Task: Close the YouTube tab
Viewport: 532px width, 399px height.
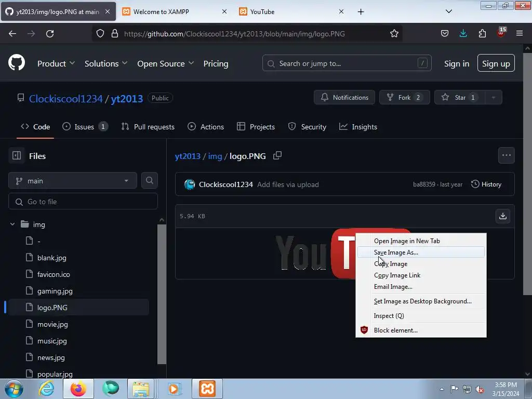Action: click(341, 11)
